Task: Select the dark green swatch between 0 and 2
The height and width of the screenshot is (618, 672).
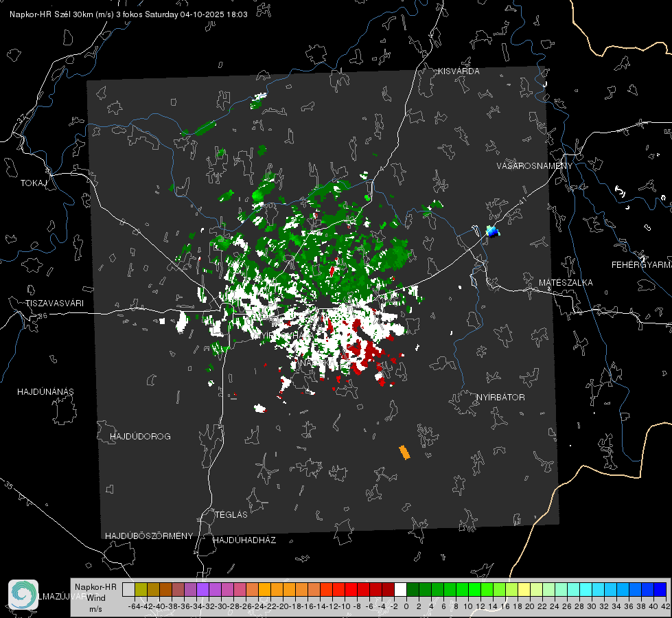Action: click(413, 589)
